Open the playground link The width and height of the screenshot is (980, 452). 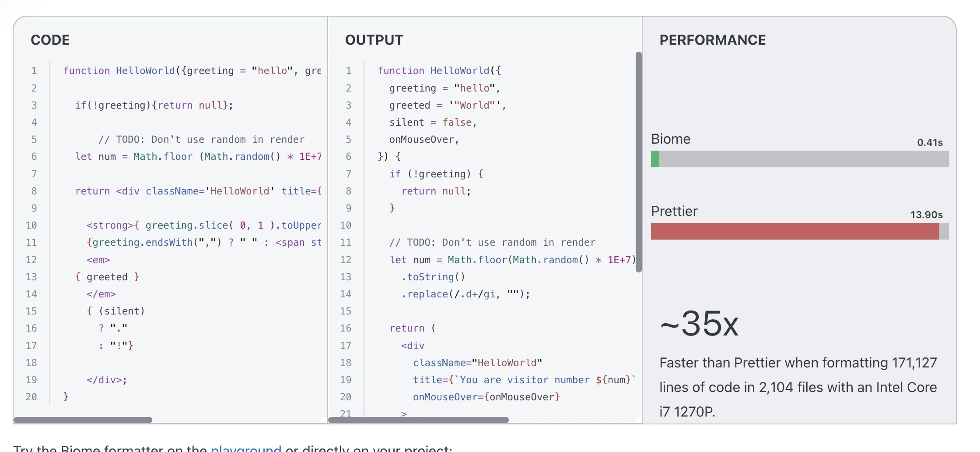pos(246,448)
